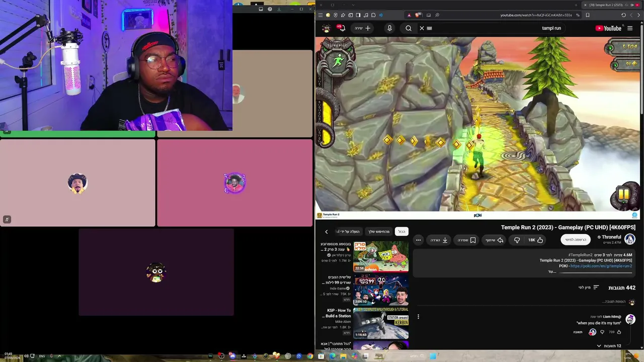
Task: Expand the video description with more
Action: (552, 271)
